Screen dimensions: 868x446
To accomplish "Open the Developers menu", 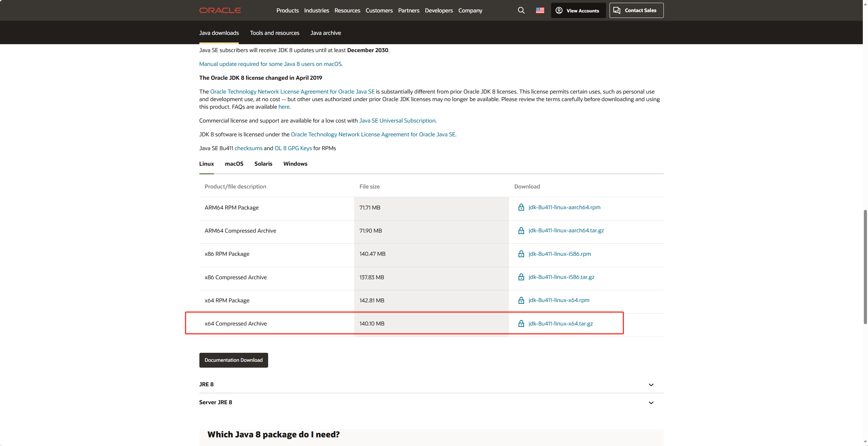I will 438,10.
